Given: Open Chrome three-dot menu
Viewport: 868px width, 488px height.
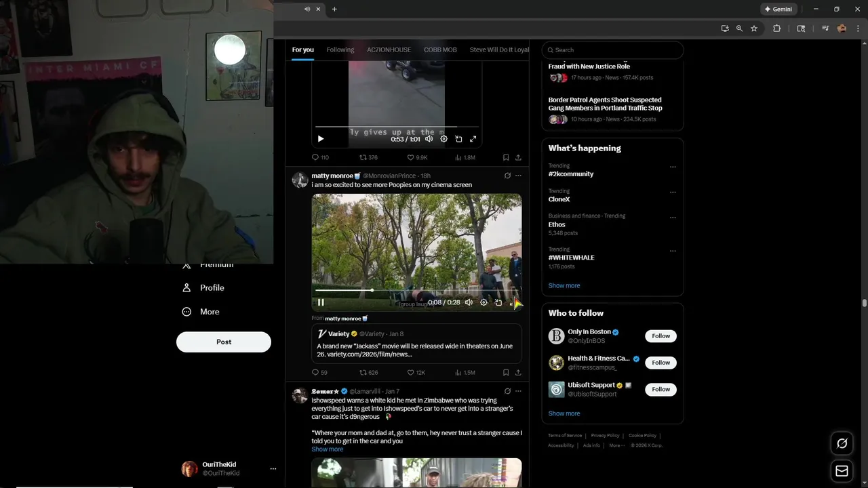Looking at the screenshot, I should click(859, 28).
